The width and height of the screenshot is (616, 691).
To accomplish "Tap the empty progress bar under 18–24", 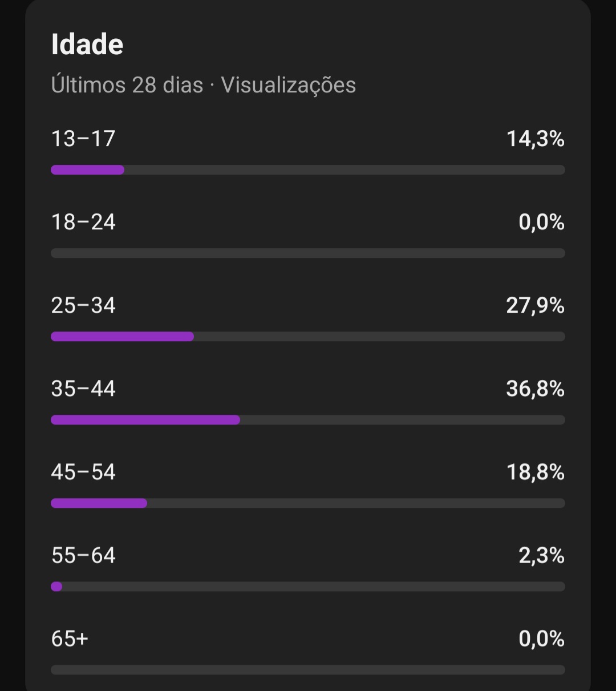I will point(308,253).
